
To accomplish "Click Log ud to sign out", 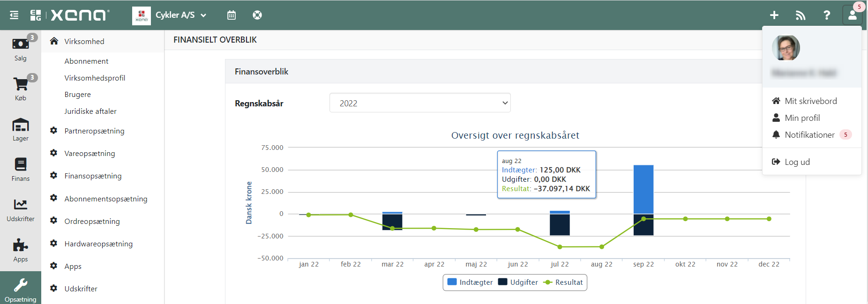I will [x=797, y=162].
